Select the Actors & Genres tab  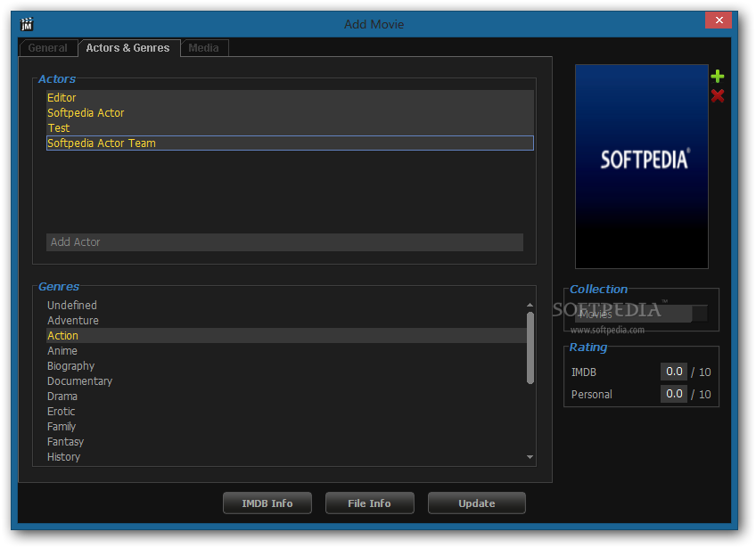point(128,48)
